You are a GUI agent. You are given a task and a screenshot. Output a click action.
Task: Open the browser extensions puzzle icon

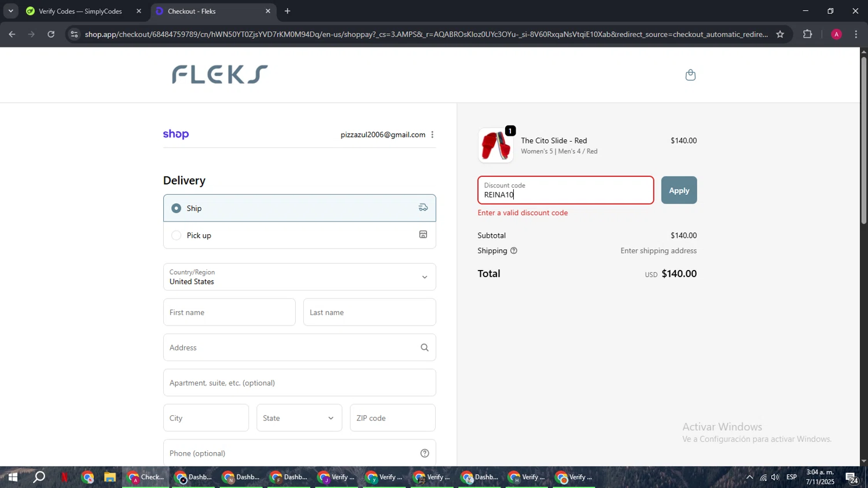[808, 34]
